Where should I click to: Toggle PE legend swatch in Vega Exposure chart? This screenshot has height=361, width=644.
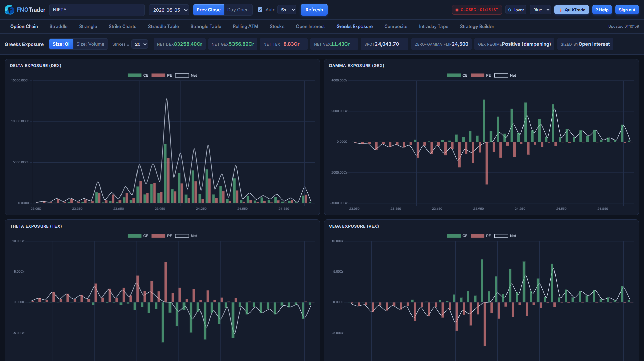tap(478, 236)
